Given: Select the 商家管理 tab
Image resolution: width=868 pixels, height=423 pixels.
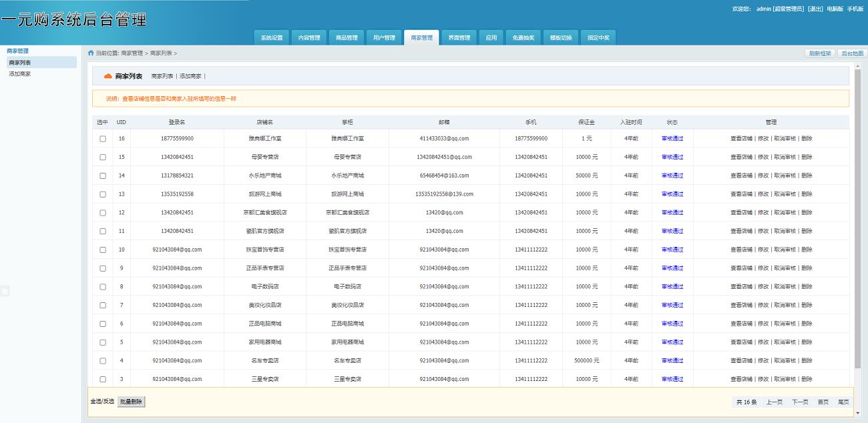Looking at the screenshot, I should (x=421, y=37).
